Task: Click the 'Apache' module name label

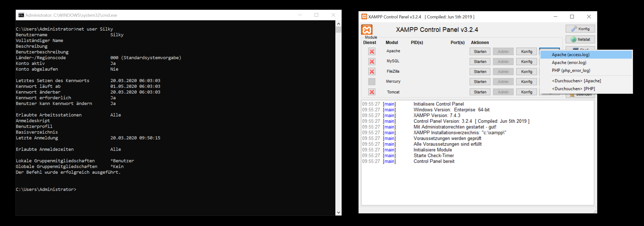Action: coord(393,51)
